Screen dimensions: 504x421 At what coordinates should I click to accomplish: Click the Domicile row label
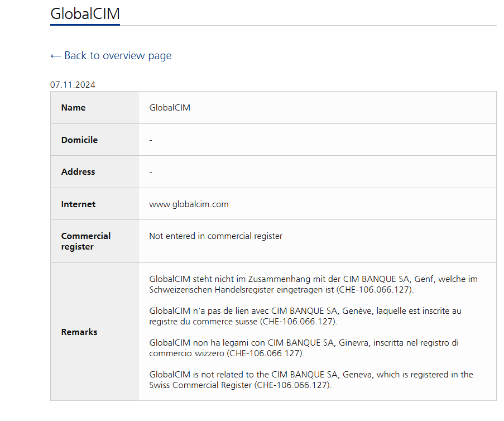tap(79, 140)
